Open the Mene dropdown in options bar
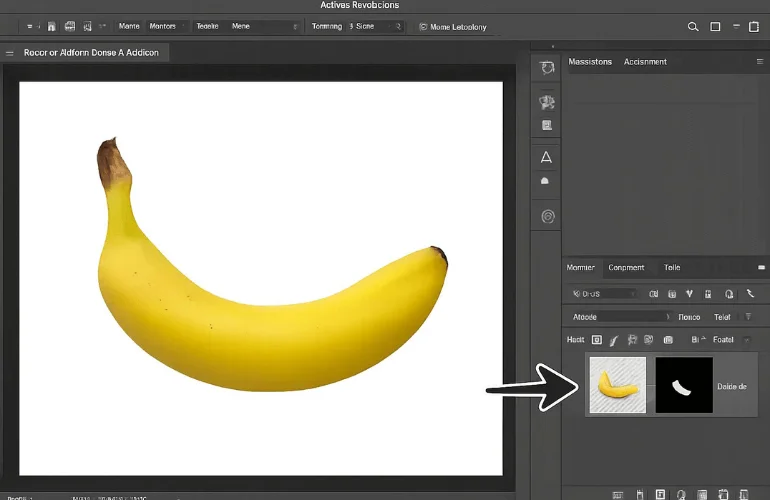Screen dimensions: 770x500 click(264, 26)
